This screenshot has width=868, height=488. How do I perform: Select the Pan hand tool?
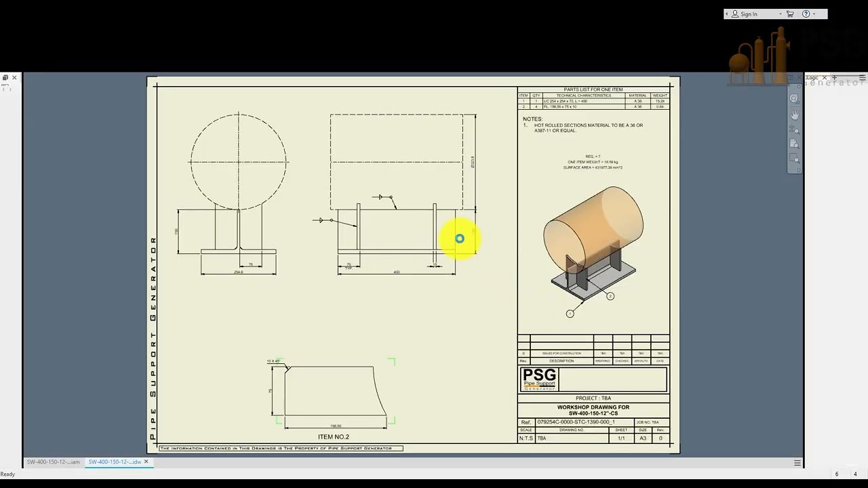tap(794, 115)
